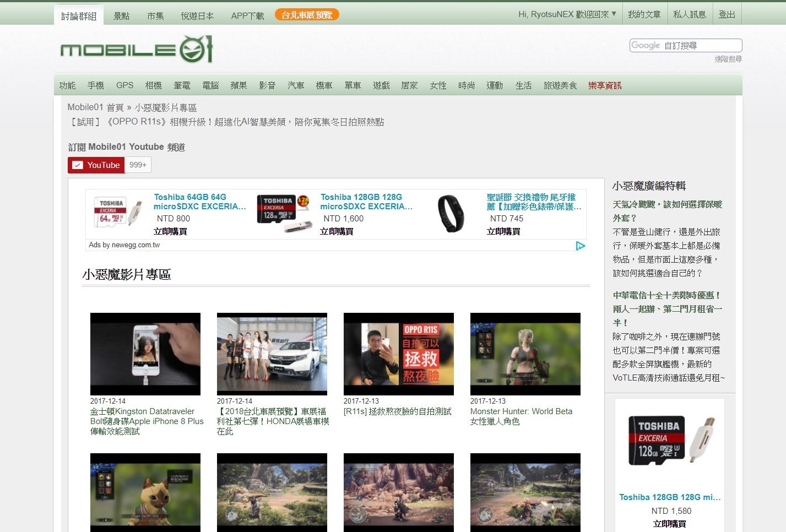Open the 運動 category menu

click(x=495, y=85)
